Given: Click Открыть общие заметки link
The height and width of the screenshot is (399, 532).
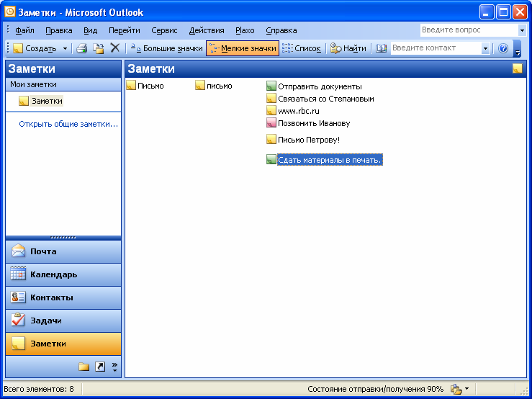Looking at the screenshot, I should (x=68, y=124).
